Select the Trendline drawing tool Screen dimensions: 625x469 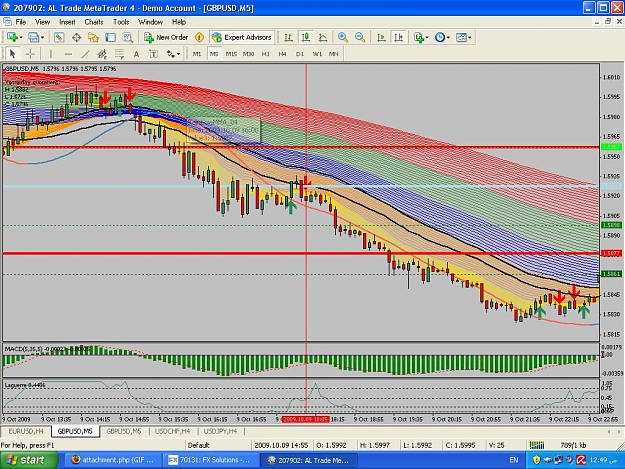click(85, 54)
